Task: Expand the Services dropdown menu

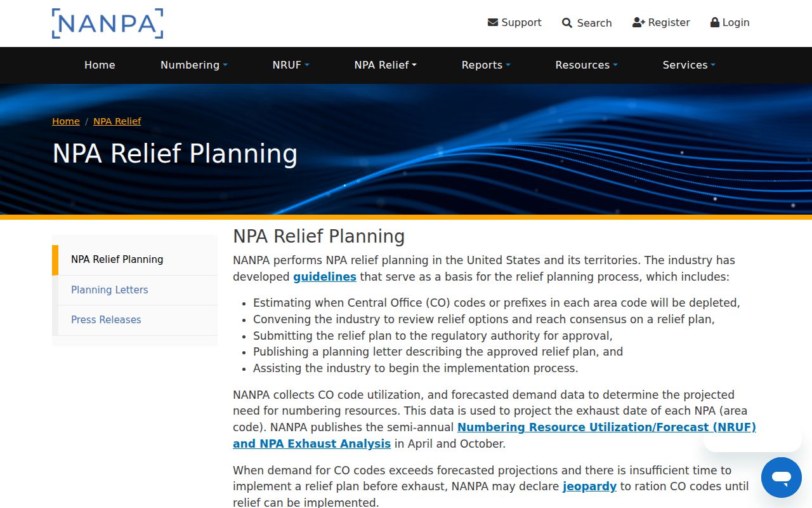Action: click(x=689, y=65)
